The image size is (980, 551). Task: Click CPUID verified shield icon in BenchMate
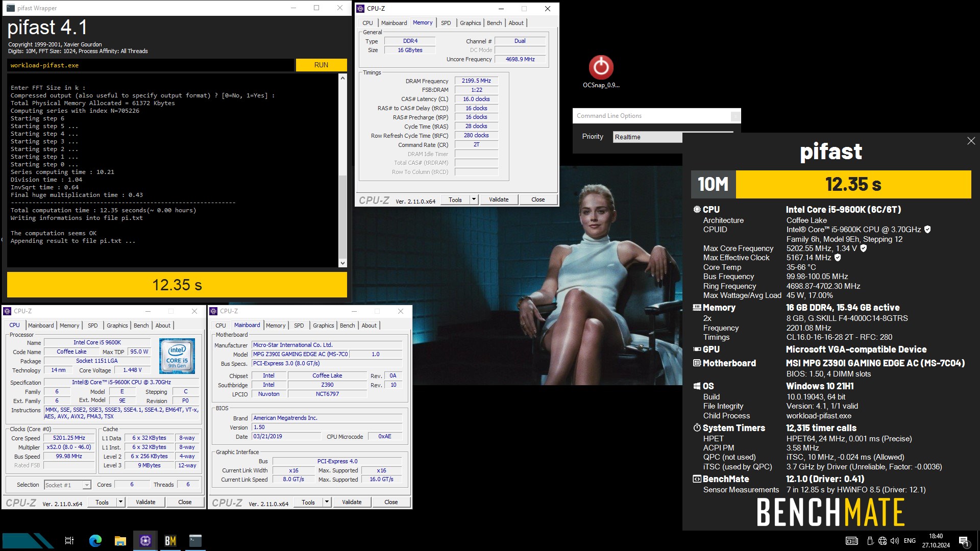pos(927,230)
